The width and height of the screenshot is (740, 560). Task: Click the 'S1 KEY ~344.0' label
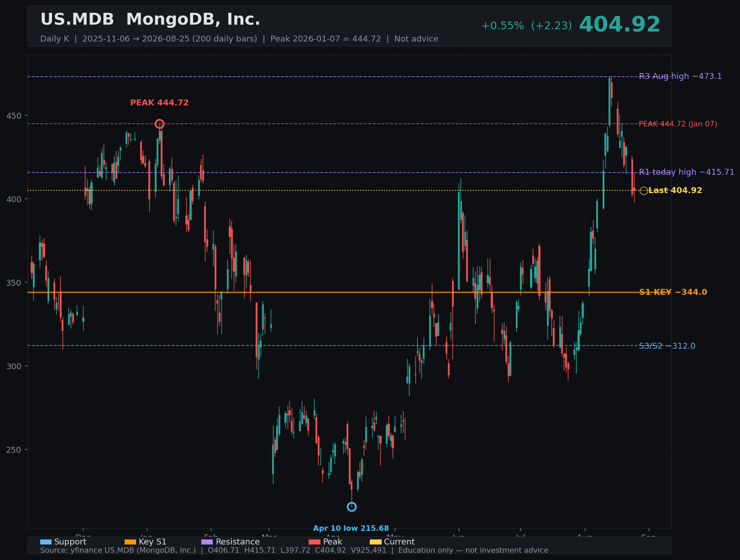pos(673,292)
